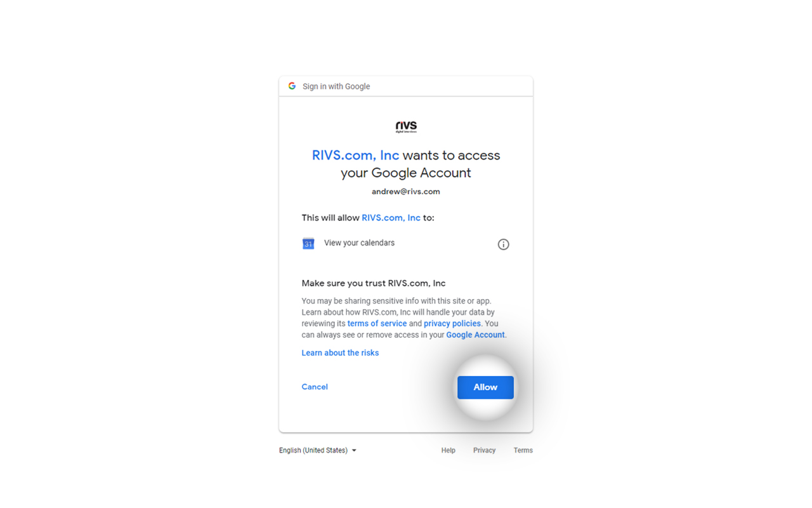Open the Privacy footer link
This screenshot has width=812, height=508.
point(484,450)
